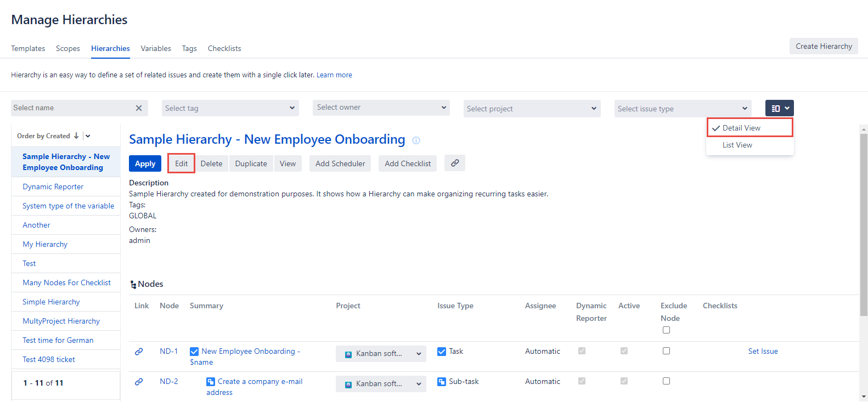868x407 pixels.
Task: Check the Exclude Node header checkbox
Action: pyautogui.click(x=666, y=330)
